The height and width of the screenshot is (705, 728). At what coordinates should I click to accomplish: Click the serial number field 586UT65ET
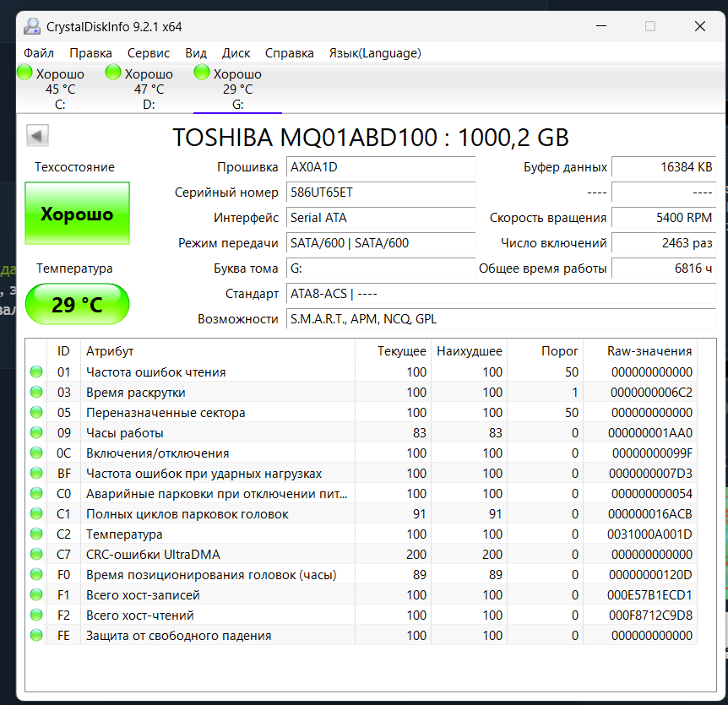[x=381, y=193]
